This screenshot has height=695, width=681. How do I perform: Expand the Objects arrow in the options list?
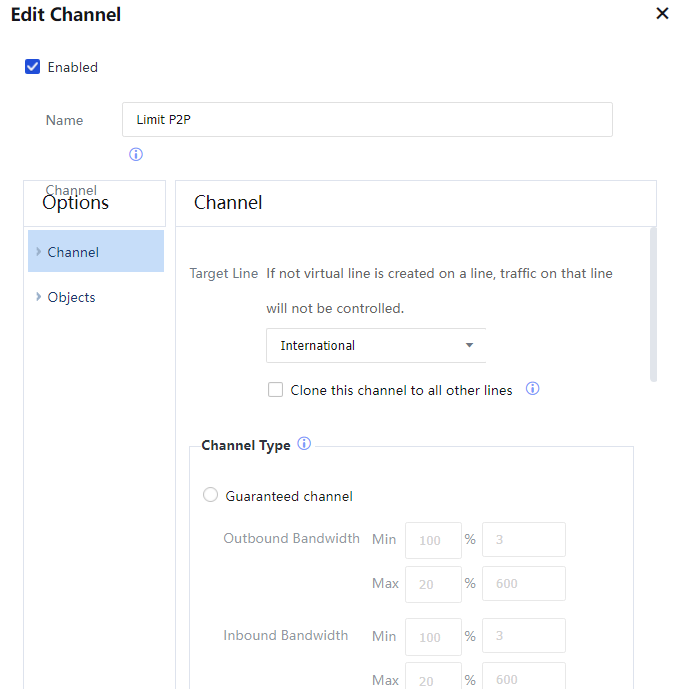point(39,297)
